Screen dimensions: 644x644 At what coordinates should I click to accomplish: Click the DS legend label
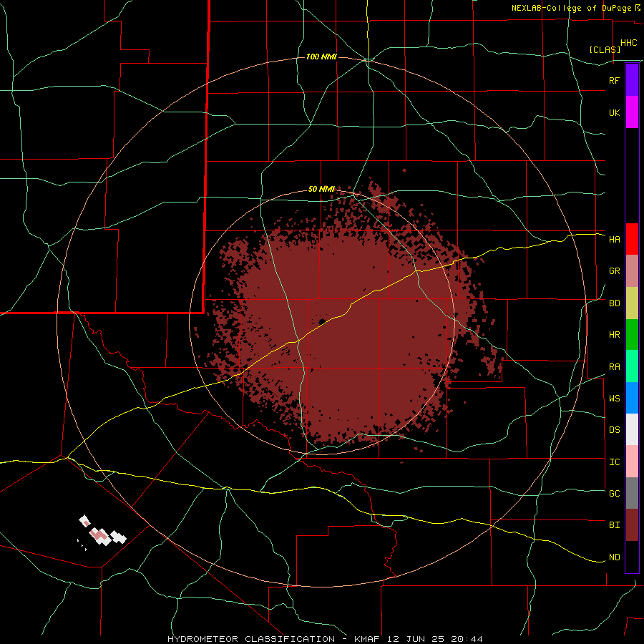[614, 430]
